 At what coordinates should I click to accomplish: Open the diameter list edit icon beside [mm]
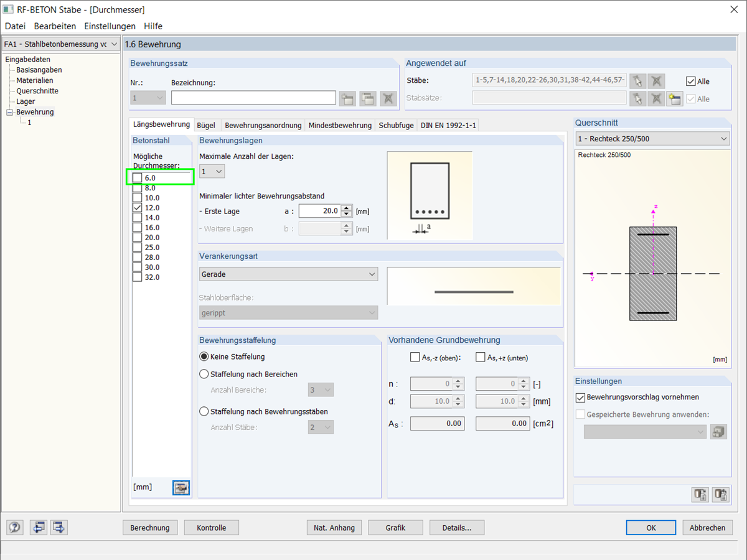click(x=181, y=488)
